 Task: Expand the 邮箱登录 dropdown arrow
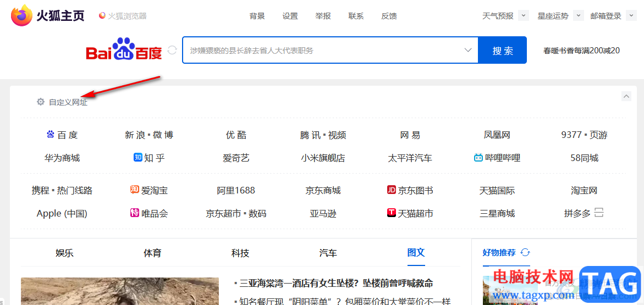point(631,15)
